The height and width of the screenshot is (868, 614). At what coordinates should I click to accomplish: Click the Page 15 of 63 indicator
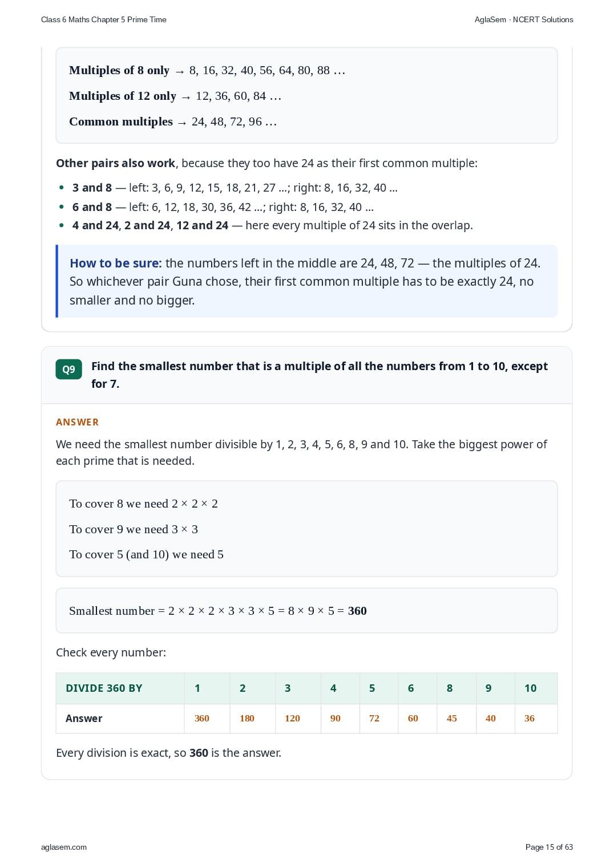(549, 847)
